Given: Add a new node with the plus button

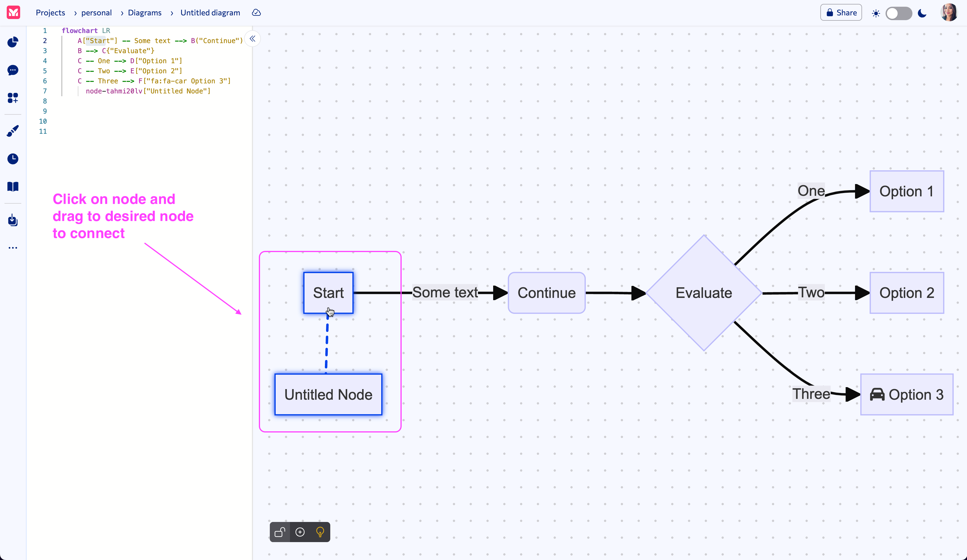Looking at the screenshot, I should (x=300, y=532).
